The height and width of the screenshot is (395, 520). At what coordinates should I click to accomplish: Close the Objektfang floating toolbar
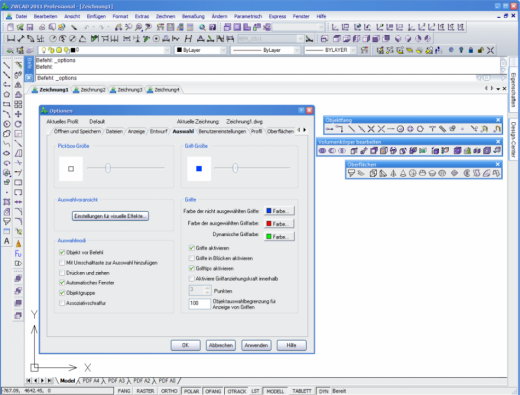tap(498, 120)
